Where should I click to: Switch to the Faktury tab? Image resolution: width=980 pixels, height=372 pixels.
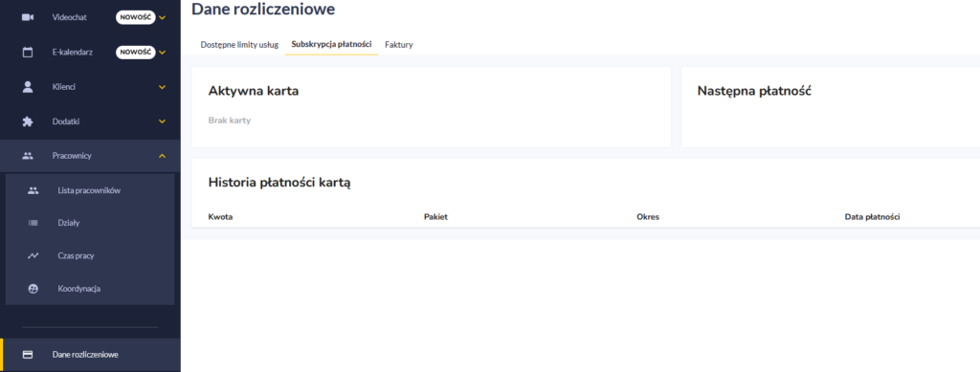click(x=399, y=45)
